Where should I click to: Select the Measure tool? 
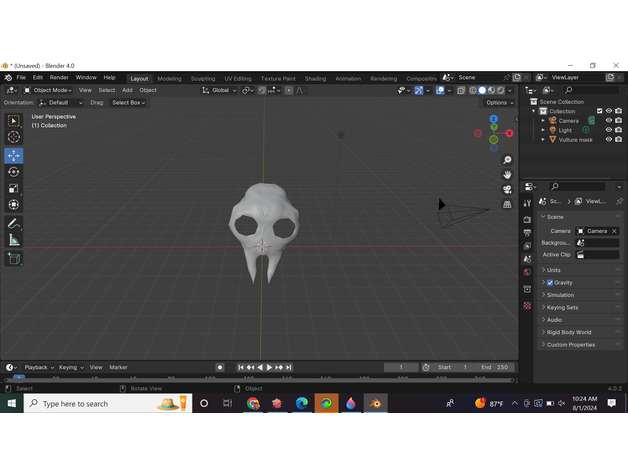14,240
